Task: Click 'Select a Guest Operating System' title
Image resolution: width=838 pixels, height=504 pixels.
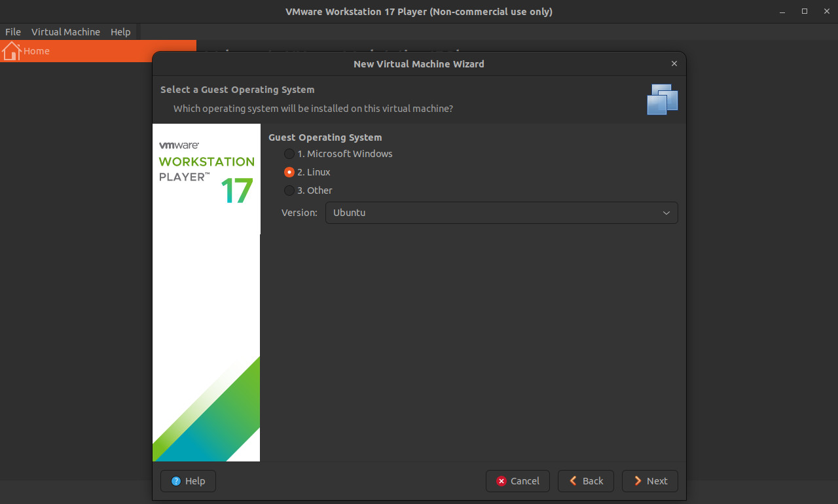Action: 238,90
